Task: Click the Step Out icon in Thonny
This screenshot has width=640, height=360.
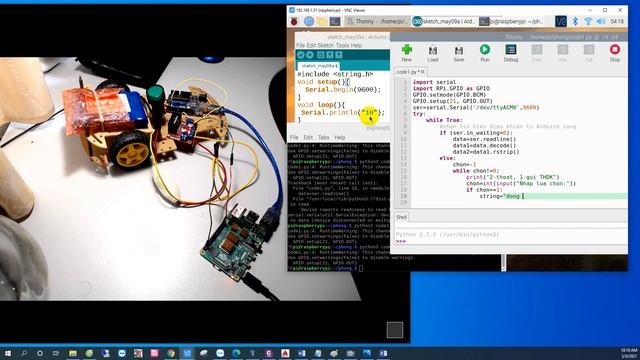Action: [589, 53]
